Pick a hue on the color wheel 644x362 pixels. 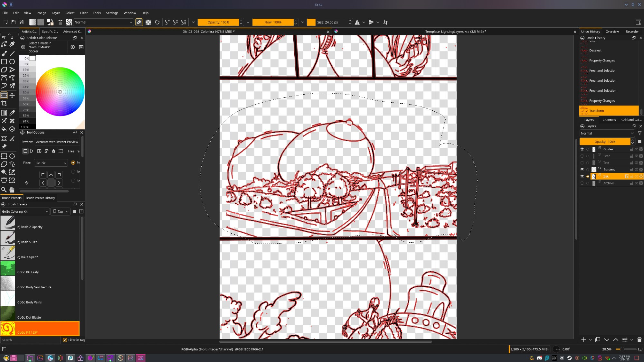[x=60, y=92]
